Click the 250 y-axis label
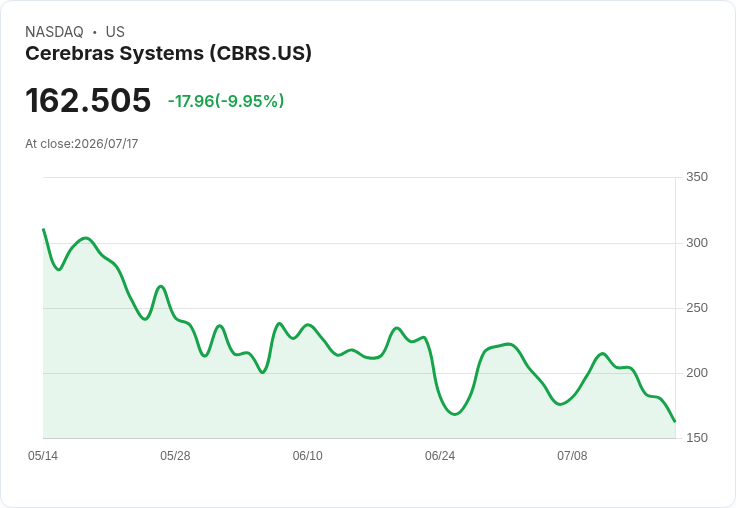 [697, 308]
